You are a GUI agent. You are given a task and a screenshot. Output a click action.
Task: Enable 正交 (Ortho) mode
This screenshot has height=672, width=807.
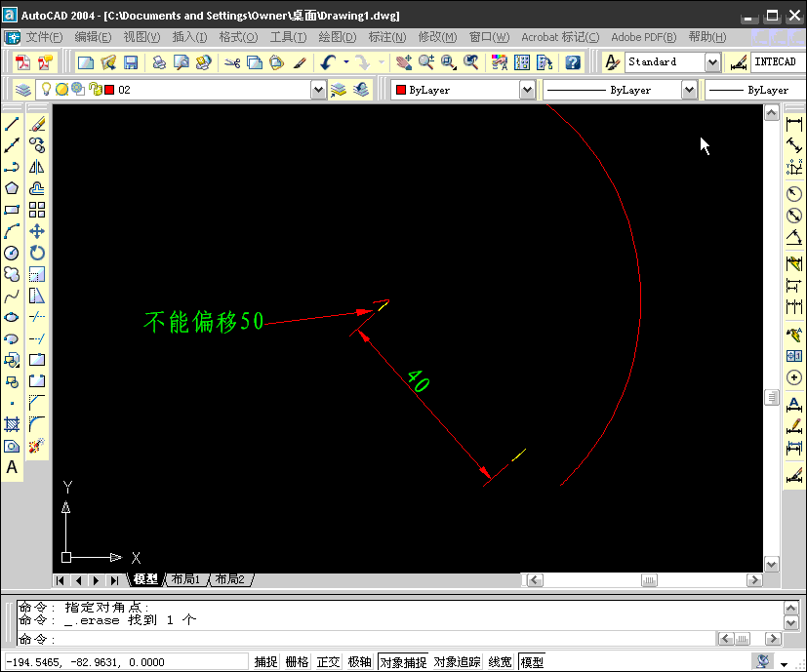(x=328, y=660)
